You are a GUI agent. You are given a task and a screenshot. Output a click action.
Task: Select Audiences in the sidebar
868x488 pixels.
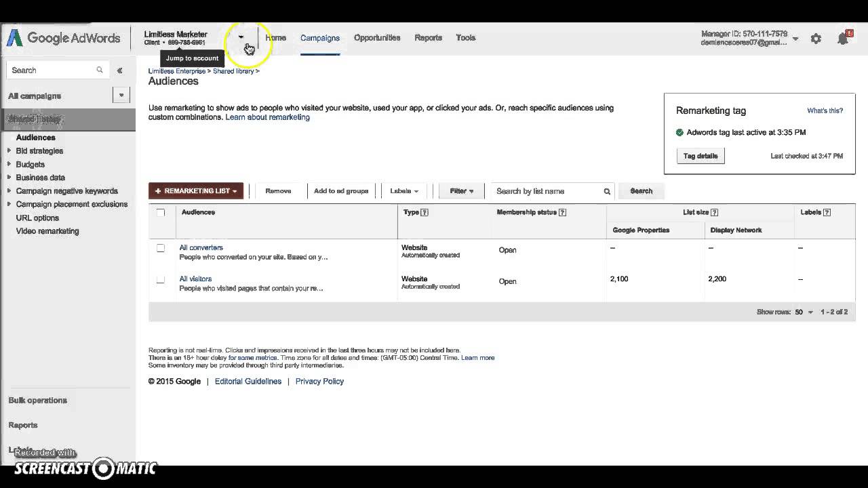(36, 138)
